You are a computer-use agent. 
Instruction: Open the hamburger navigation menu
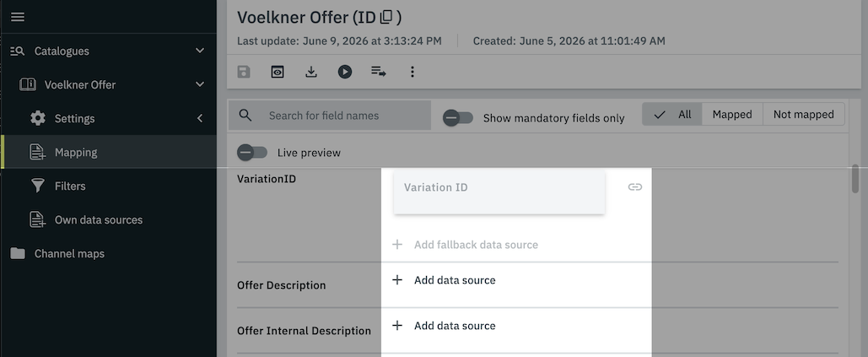pyautogui.click(x=18, y=17)
